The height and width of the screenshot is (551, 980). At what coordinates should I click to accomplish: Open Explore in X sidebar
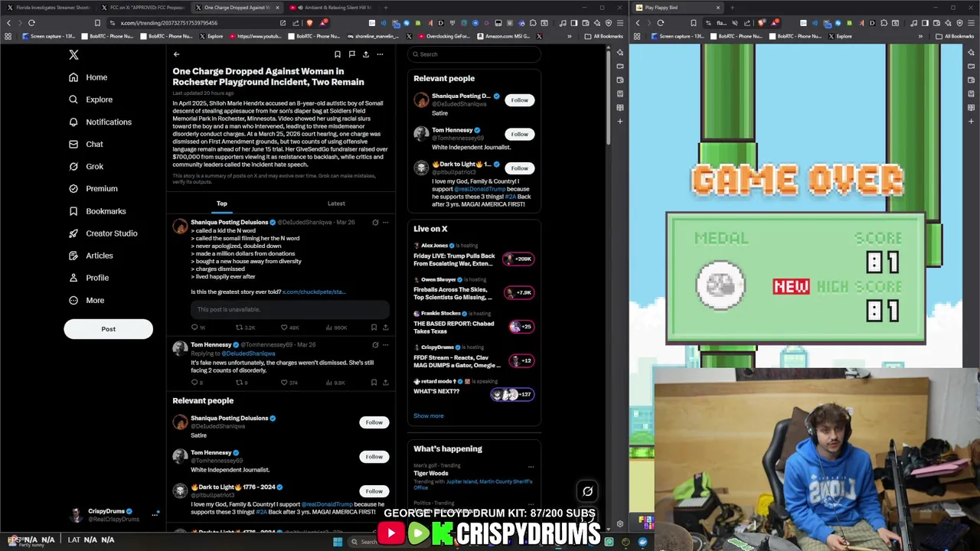pyautogui.click(x=90, y=99)
